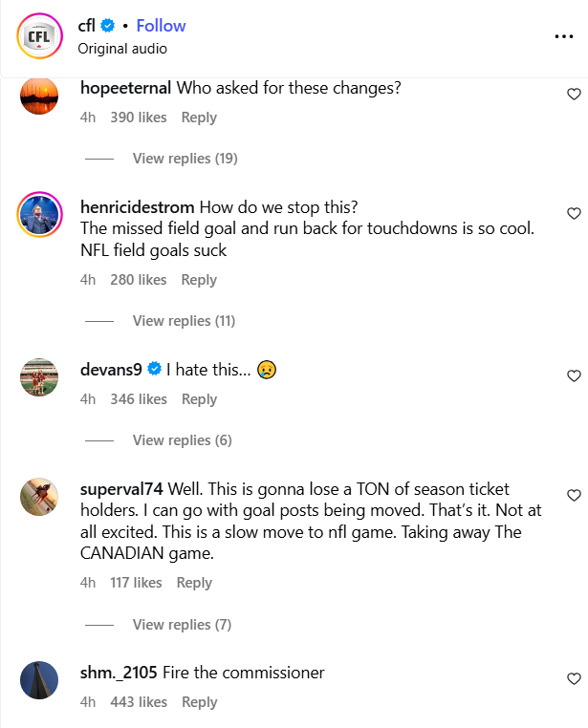Expand the 19 replies under hopeeternal's comment
588x728 pixels.
185,158
